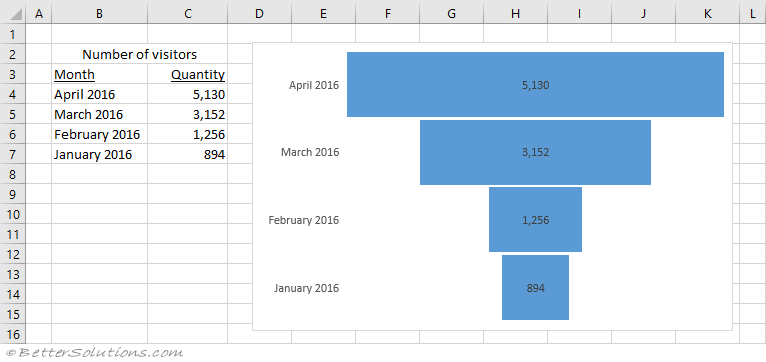Click the February 2016 funnel bar

click(x=535, y=220)
